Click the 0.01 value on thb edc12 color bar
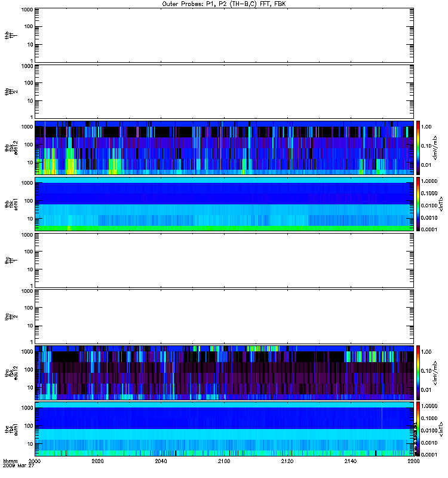Viewport: 448px width, 478px height. pos(426,165)
